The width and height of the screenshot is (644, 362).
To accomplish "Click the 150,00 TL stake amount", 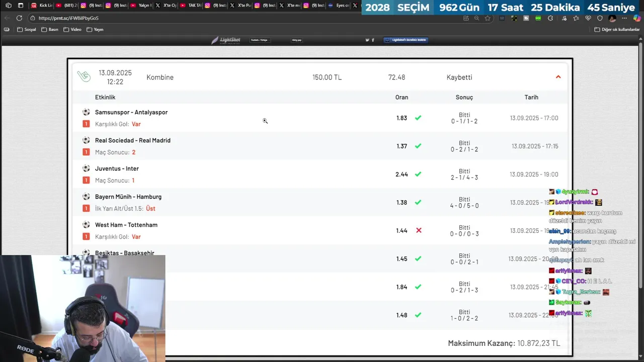I will 327,77.
